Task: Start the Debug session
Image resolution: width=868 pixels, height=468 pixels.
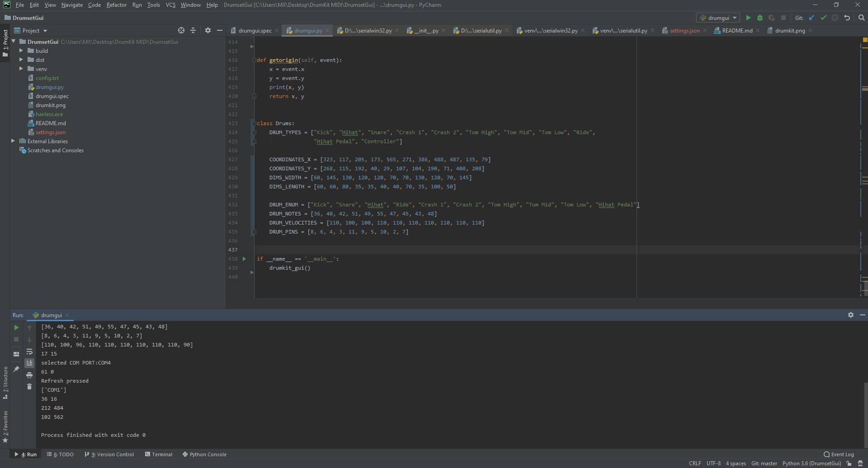Action: tap(760, 18)
